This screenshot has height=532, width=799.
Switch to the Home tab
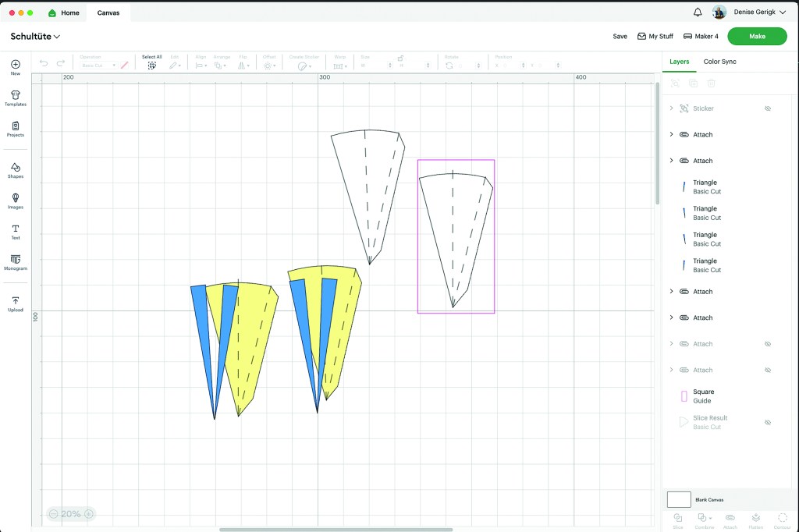pyautogui.click(x=64, y=13)
